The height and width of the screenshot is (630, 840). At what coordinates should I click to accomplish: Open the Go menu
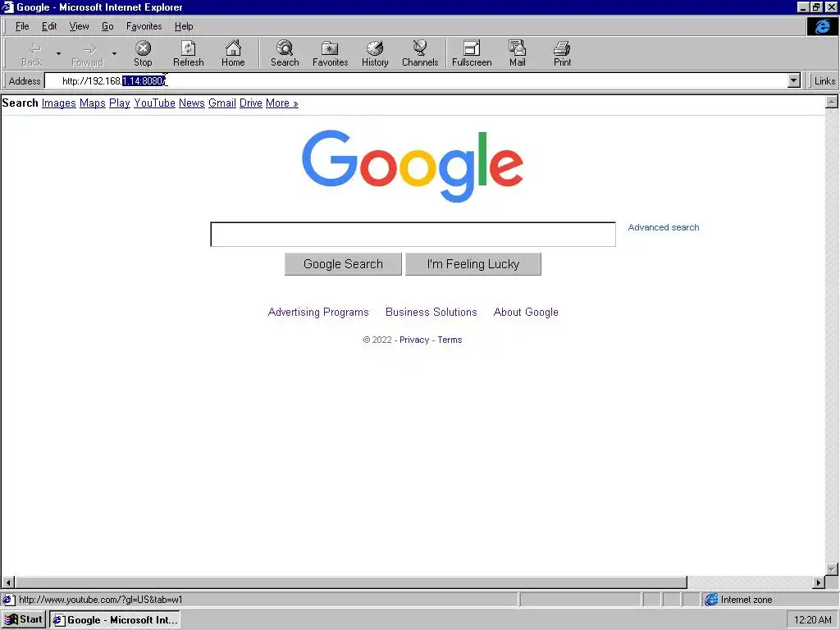(107, 26)
